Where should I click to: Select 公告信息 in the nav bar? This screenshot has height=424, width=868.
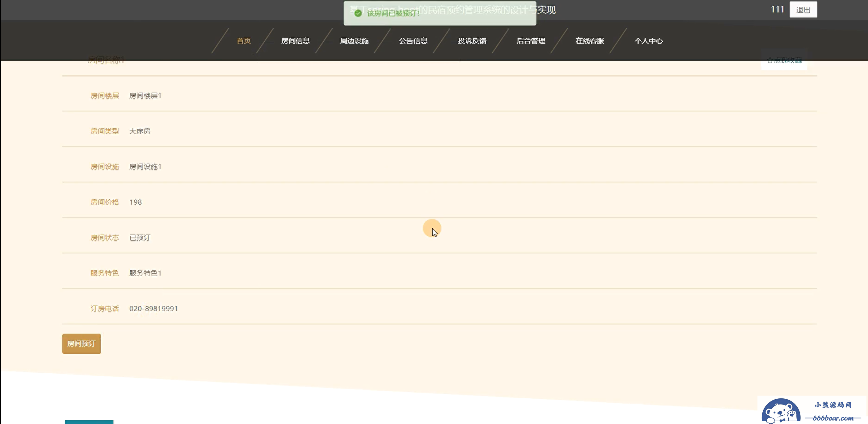tap(413, 41)
